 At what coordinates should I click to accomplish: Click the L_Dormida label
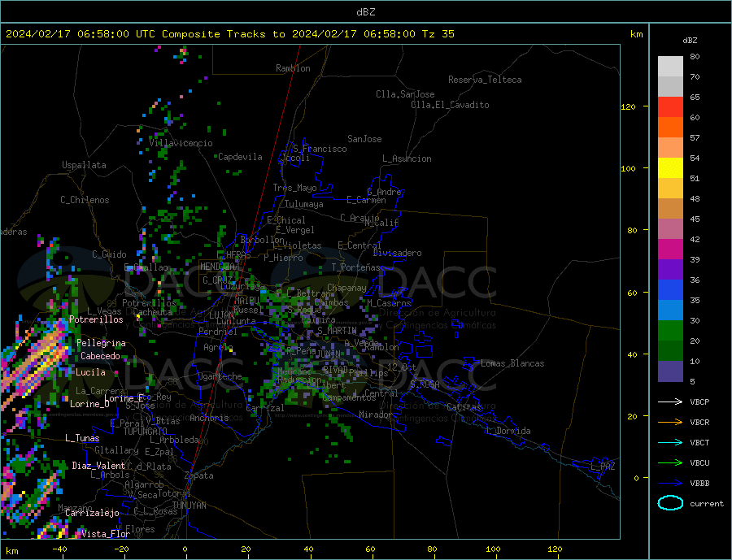[510, 431]
